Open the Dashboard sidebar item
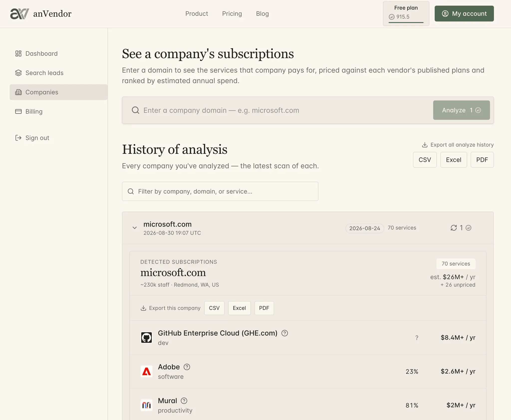Image resolution: width=511 pixels, height=420 pixels. point(58,53)
